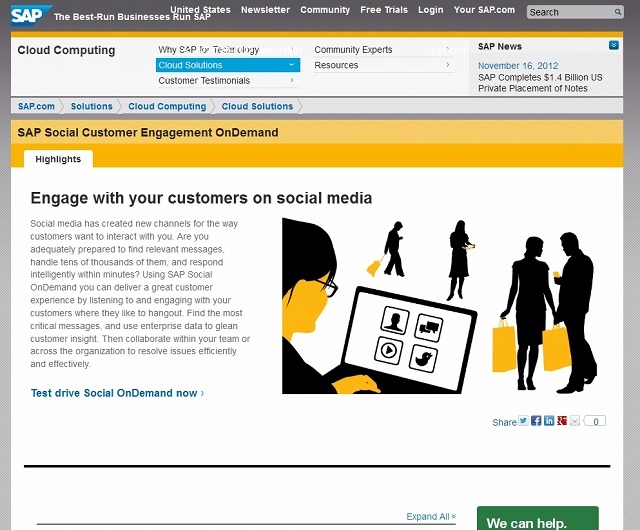The image size is (640, 530).
Task: Open United States country selector
Action: click(200, 10)
